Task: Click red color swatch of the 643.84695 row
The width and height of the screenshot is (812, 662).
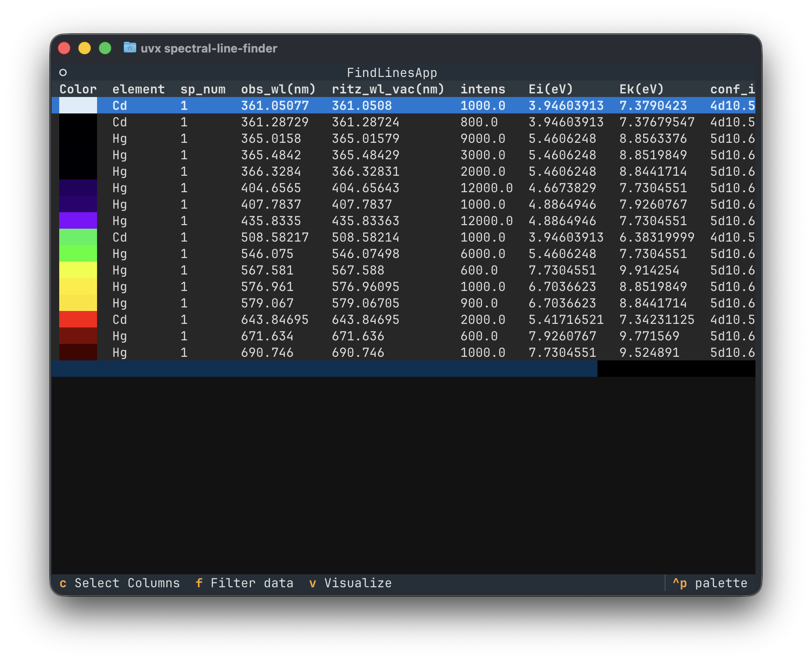Action: pos(78,319)
